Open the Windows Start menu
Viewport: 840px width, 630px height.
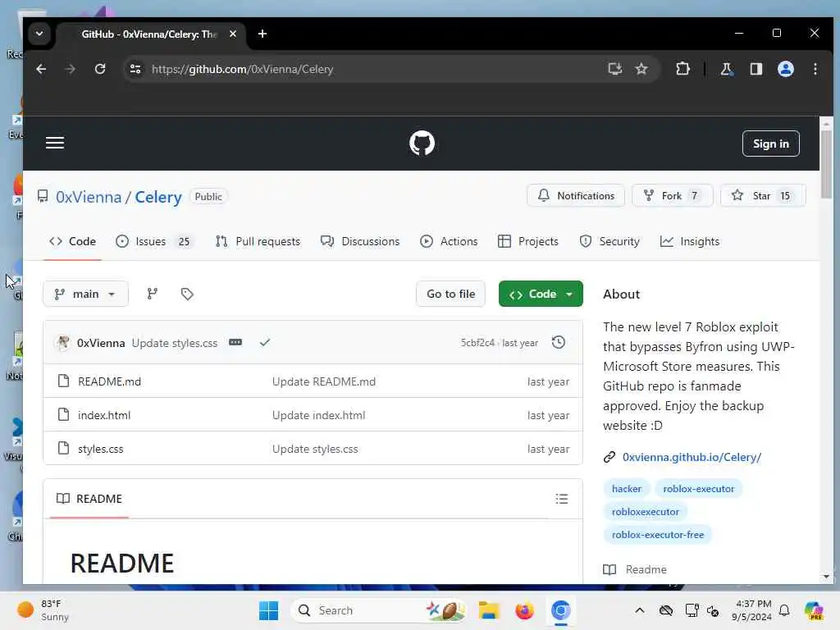click(268, 610)
